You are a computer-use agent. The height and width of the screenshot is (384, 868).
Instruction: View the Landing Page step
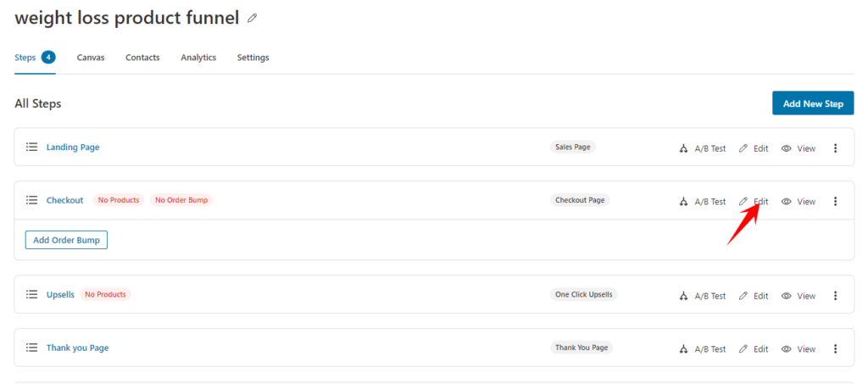798,148
